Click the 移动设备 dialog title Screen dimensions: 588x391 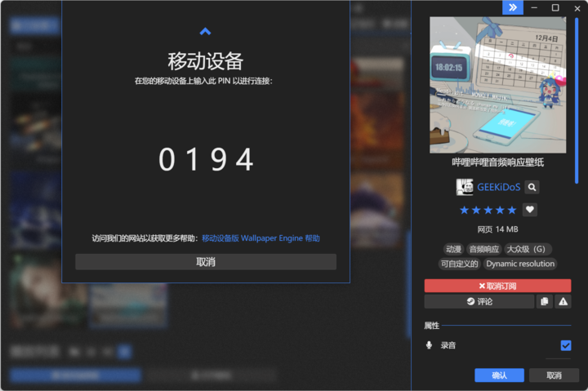[x=206, y=61]
